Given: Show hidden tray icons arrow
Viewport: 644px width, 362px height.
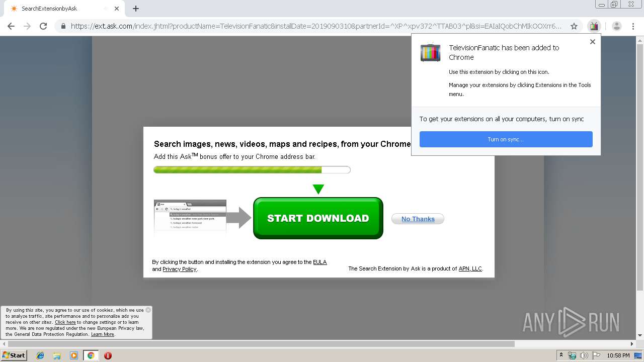Looking at the screenshot, I should coord(561,355).
